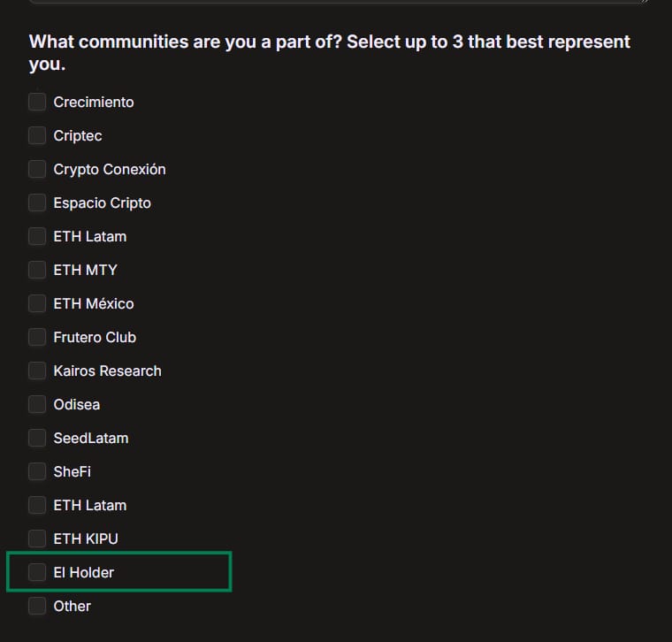Check the Frutero Club checkbox
672x642 pixels.
point(37,337)
